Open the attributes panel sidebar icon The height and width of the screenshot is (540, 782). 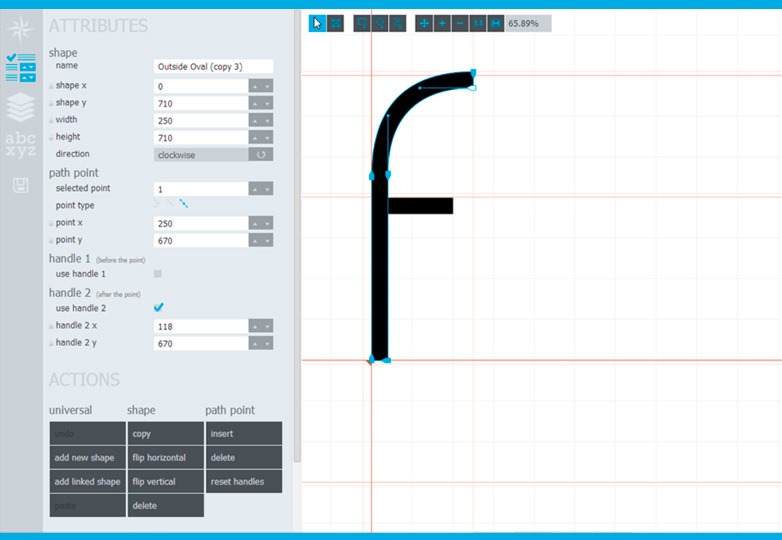click(x=20, y=67)
